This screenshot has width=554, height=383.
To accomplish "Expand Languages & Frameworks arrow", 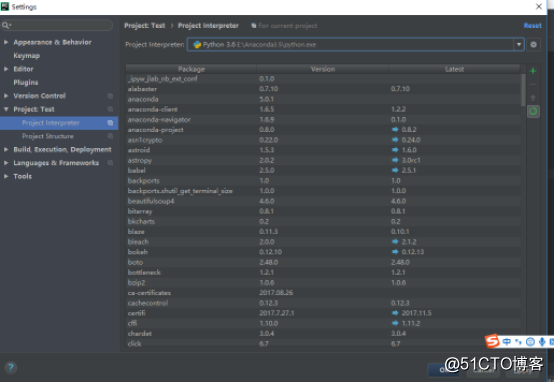I will pos(6,163).
